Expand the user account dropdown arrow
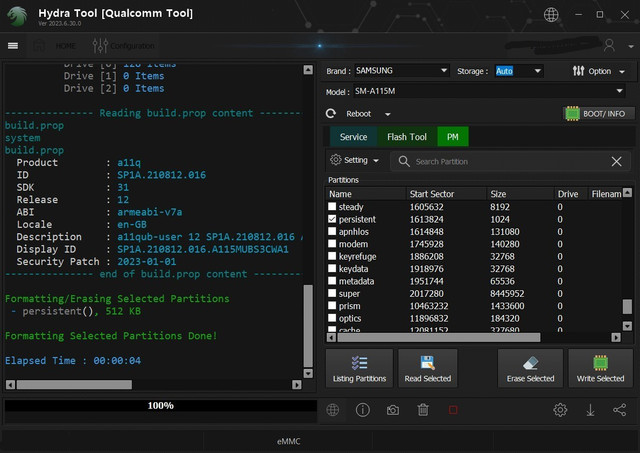The image size is (640, 453). (x=631, y=47)
